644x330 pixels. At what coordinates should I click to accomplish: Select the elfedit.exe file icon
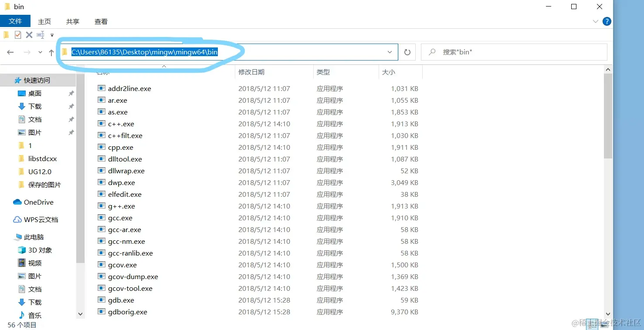tap(102, 194)
